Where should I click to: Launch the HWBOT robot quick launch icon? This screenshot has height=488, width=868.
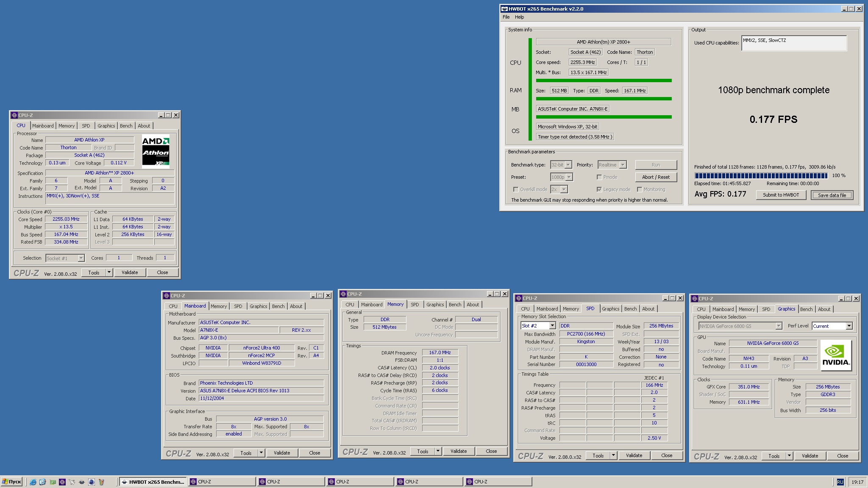click(x=82, y=482)
